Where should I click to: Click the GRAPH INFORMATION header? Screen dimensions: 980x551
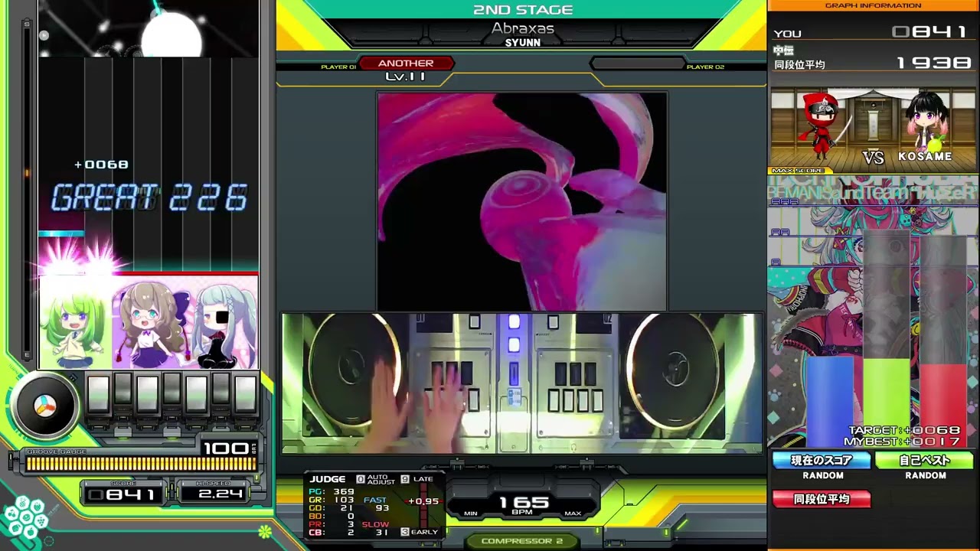point(873,5)
